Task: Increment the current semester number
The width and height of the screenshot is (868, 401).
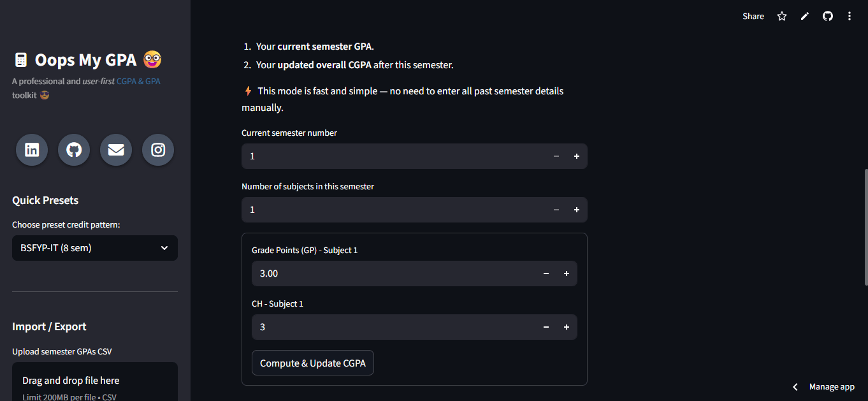Action: 576,156
